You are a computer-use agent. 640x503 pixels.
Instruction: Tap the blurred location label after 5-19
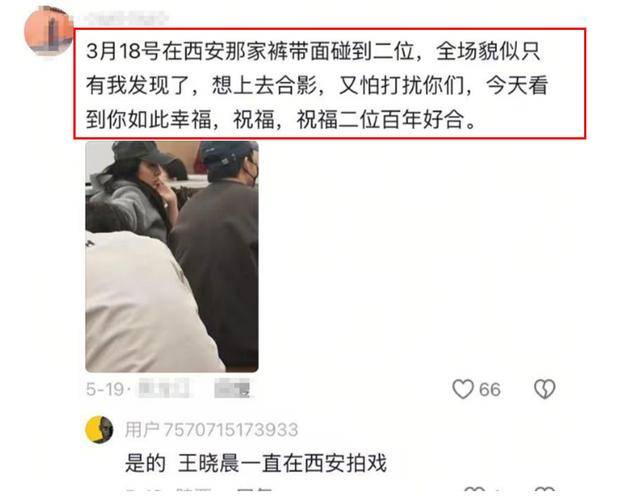tap(164, 388)
